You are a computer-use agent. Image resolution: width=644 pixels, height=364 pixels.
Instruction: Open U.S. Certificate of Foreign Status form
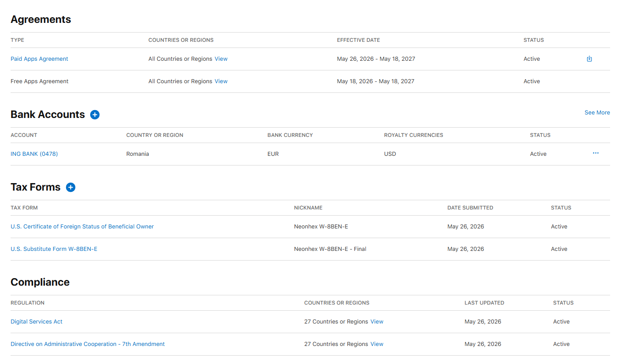82,227
